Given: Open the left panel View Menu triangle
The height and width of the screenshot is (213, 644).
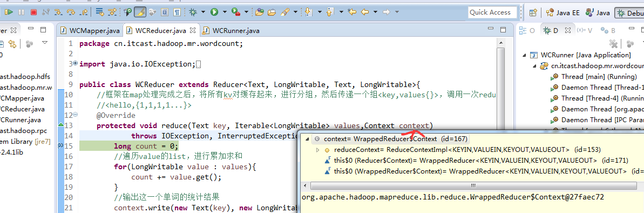Looking at the screenshot, I should point(45,42).
